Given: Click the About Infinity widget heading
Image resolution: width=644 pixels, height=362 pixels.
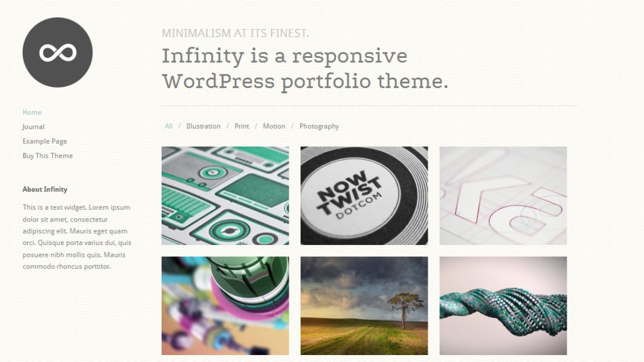Looking at the screenshot, I should click(x=45, y=189).
